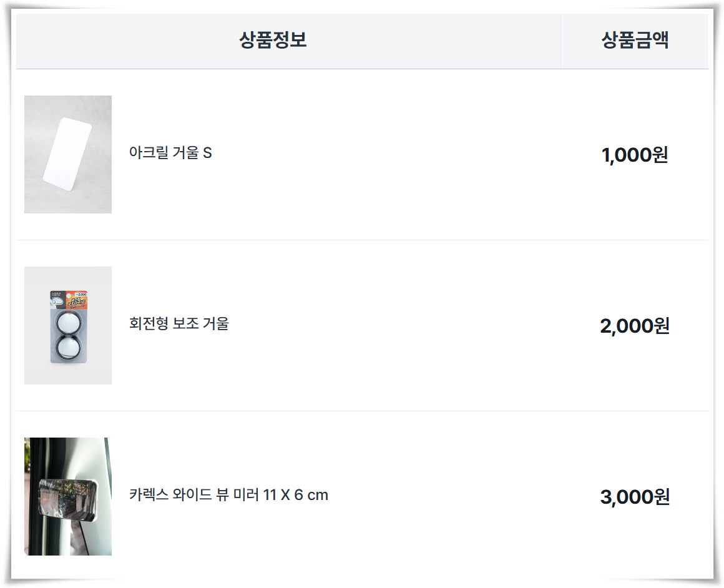Click the 아크릴 거울 S product name text
724x588 pixels.
click(171, 152)
